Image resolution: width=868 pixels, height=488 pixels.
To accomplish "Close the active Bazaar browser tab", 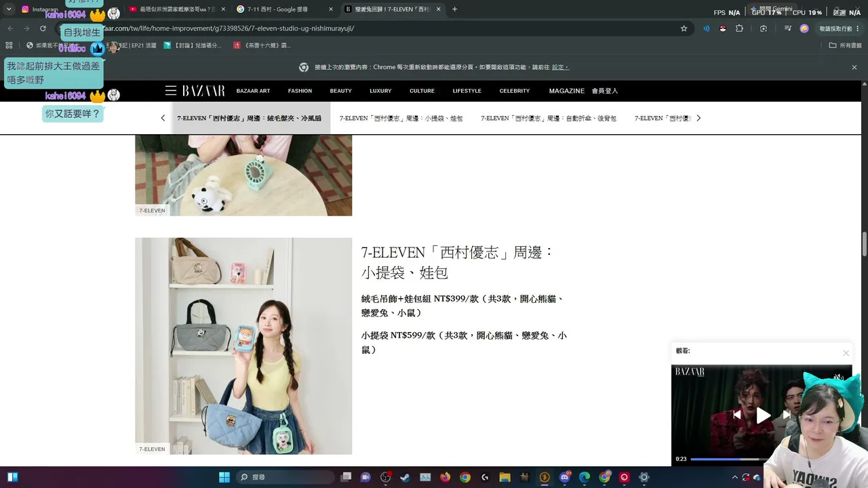I will 438,9.
